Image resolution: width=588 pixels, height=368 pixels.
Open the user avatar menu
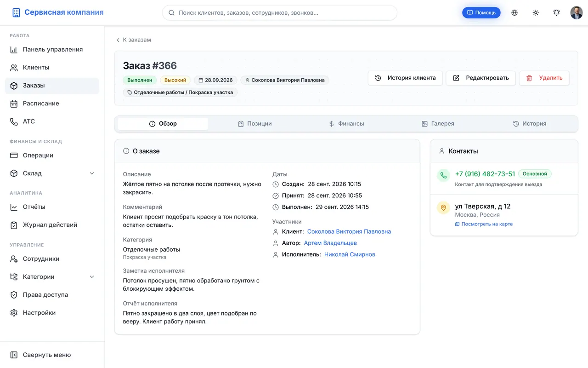pyautogui.click(x=577, y=13)
